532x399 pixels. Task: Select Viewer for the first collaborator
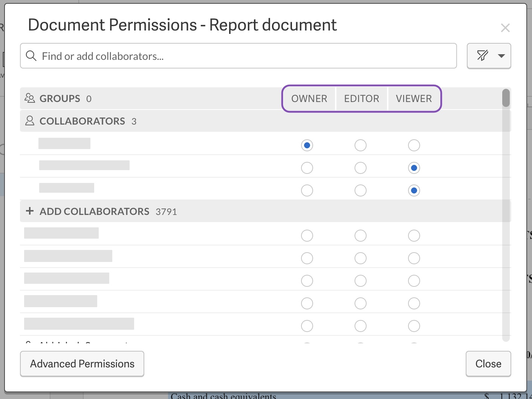(414, 145)
